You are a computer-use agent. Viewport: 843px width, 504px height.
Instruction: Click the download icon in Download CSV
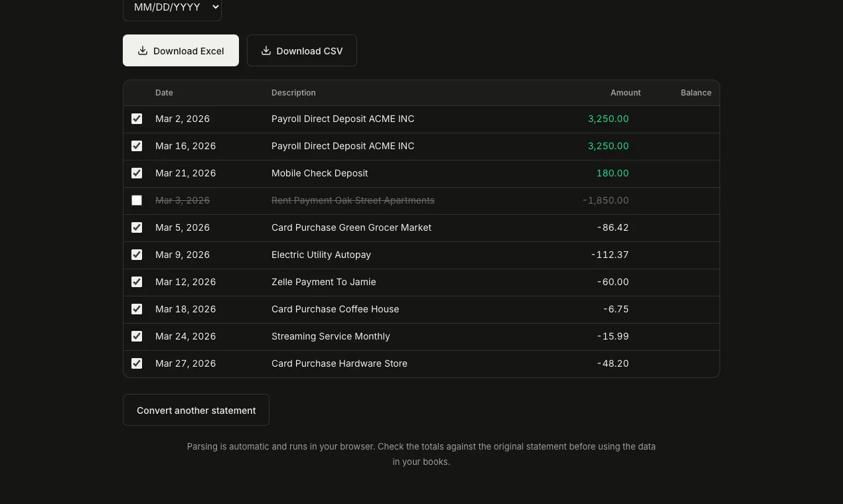point(266,50)
